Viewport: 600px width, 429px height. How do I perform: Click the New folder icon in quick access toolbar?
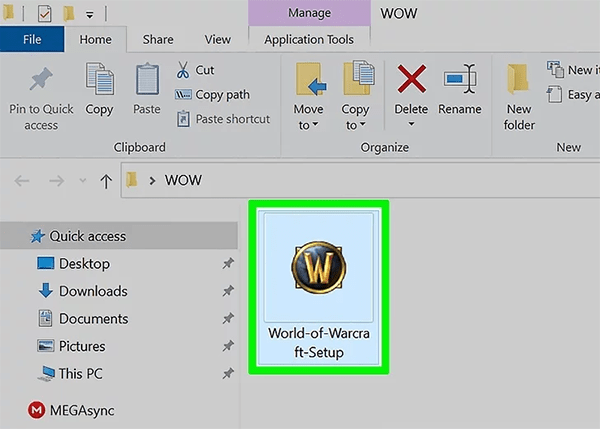point(69,14)
